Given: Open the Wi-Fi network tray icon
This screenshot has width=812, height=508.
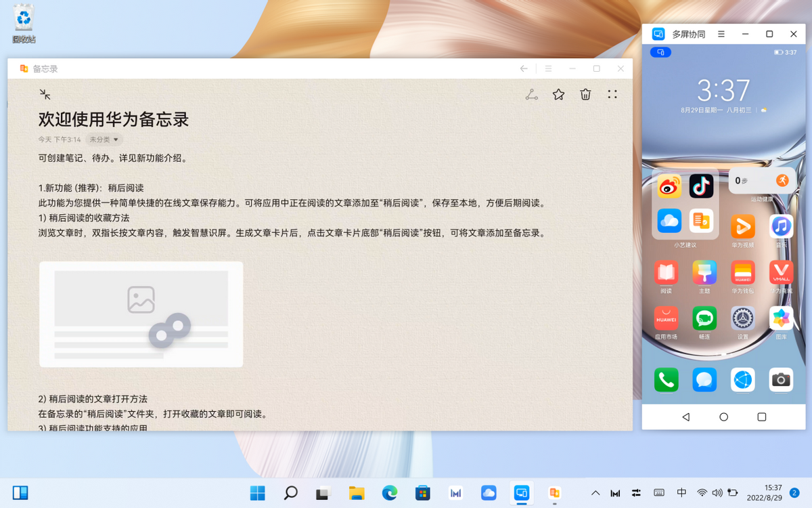Looking at the screenshot, I should (702, 493).
